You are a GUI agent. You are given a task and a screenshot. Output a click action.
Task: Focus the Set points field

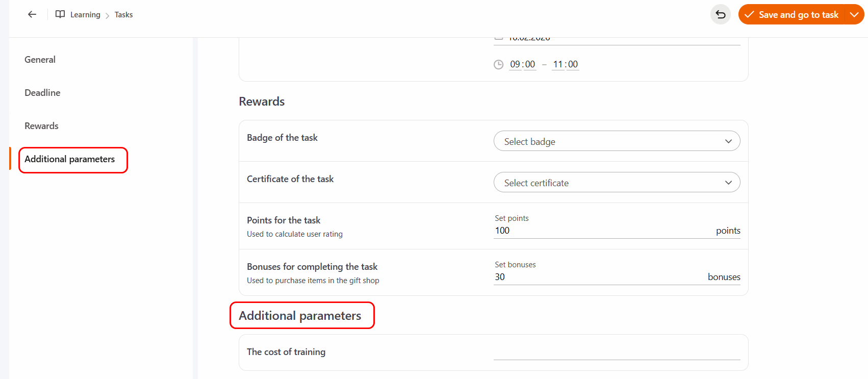602,231
